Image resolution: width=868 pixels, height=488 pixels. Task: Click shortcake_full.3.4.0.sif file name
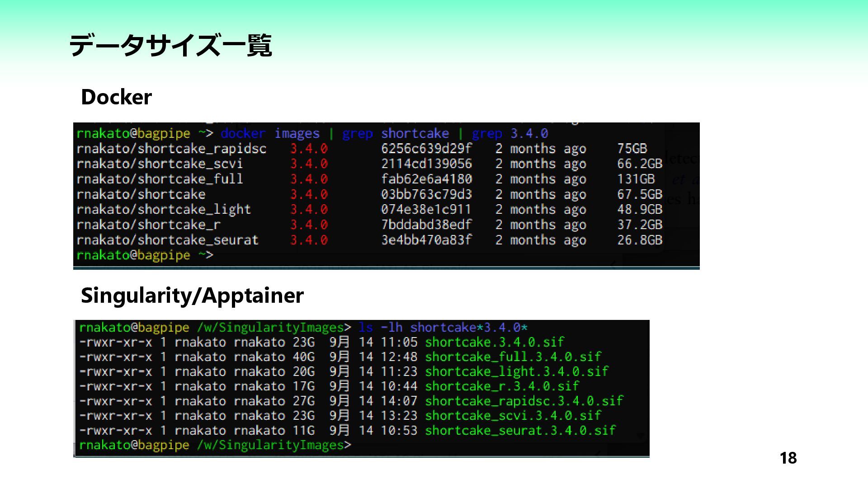(513, 357)
